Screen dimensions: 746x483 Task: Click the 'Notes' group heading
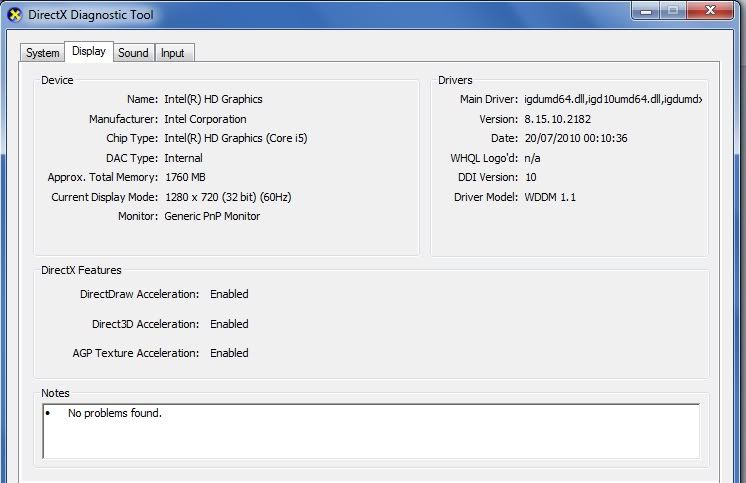point(55,393)
